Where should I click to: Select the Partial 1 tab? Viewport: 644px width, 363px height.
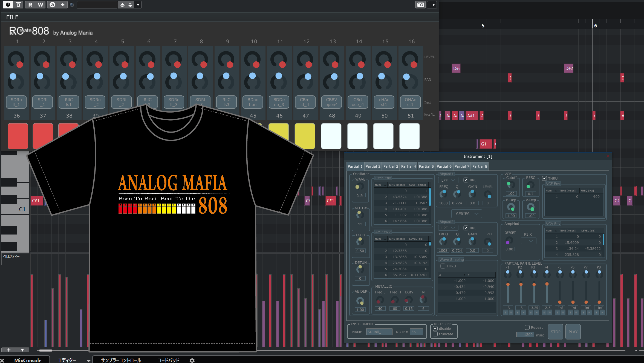(x=355, y=166)
